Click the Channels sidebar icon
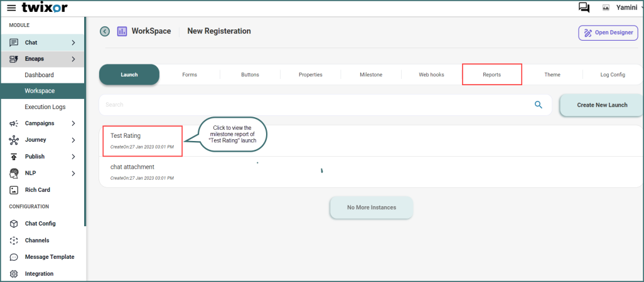644x282 pixels. click(x=14, y=241)
